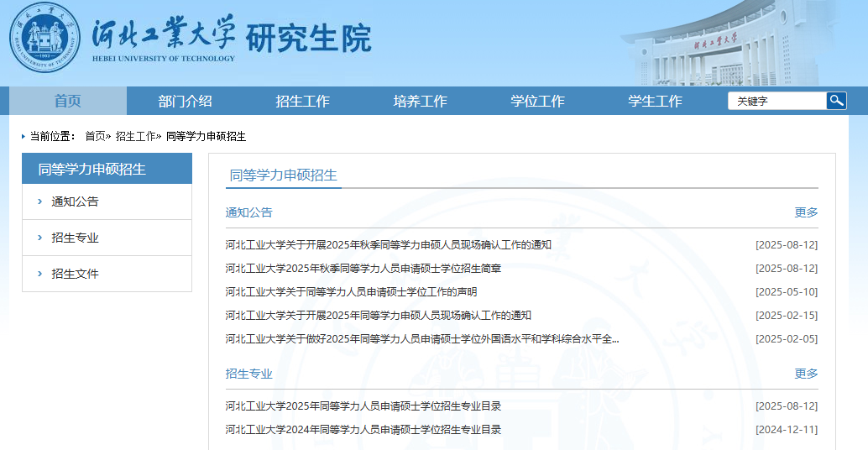868x450 pixels.
Task: Click 更多 next to 通知公告 section
Action: pyautogui.click(x=806, y=212)
